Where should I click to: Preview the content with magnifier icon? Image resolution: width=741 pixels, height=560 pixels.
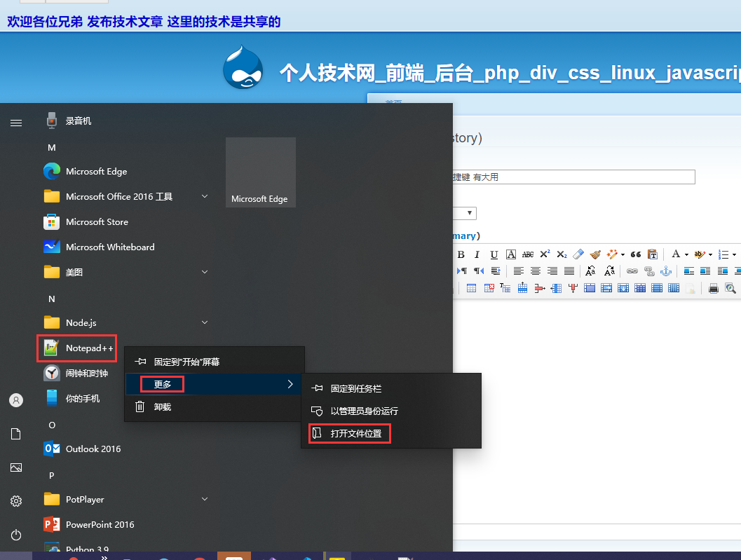[730, 288]
